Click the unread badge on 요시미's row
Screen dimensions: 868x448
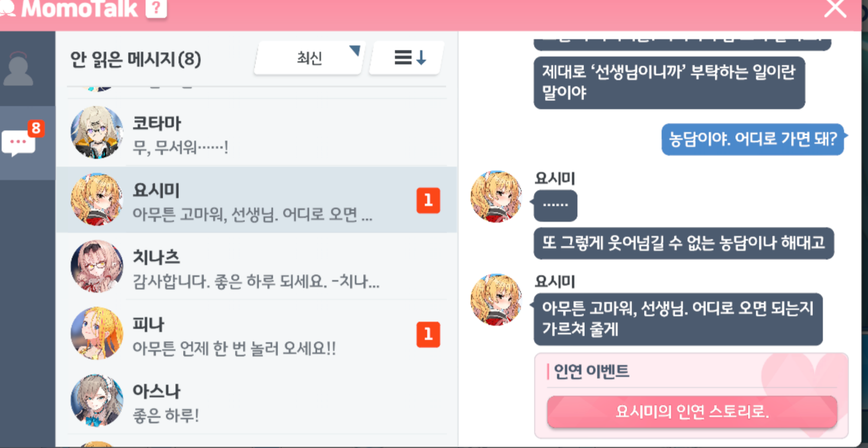tap(428, 200)
